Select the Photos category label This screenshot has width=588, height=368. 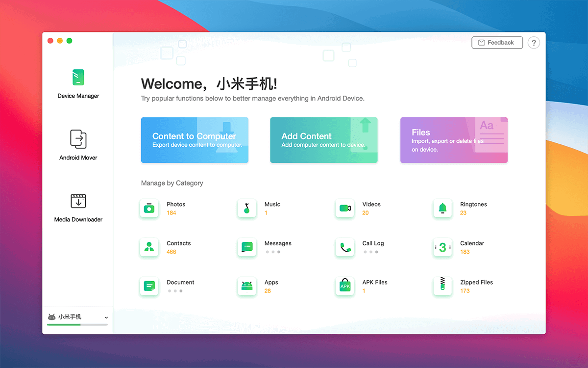tap(176, 204)
